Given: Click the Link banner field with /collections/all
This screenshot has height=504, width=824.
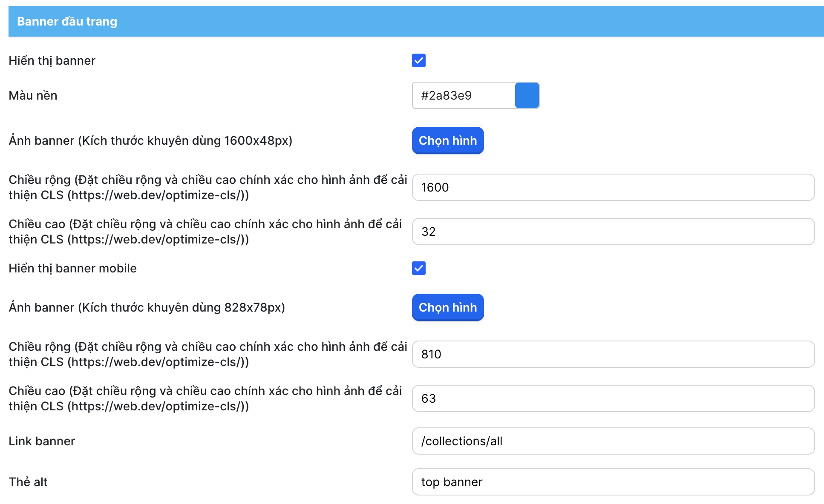Looking at the screenshot, I should pyautogui.click(x=613, y=441).
